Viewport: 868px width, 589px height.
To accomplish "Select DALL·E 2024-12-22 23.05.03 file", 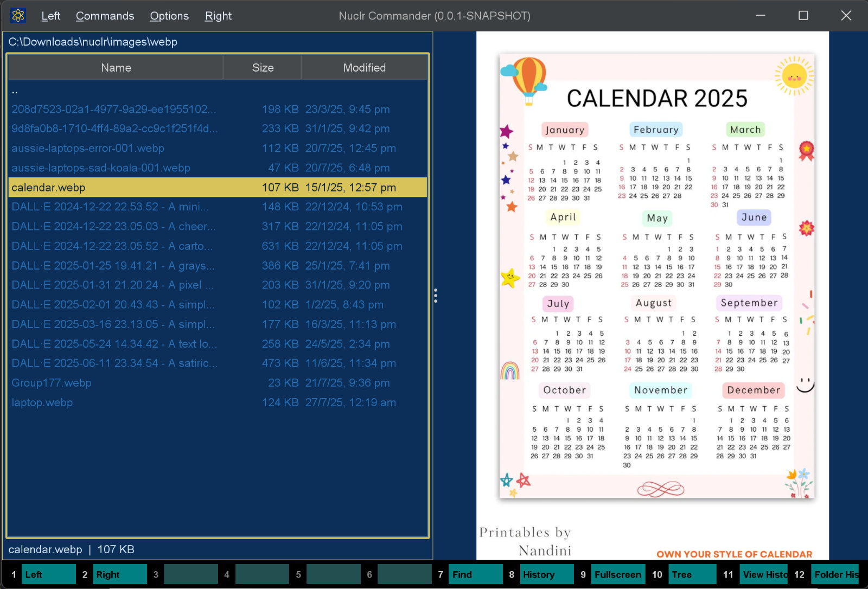I will 218,226.
